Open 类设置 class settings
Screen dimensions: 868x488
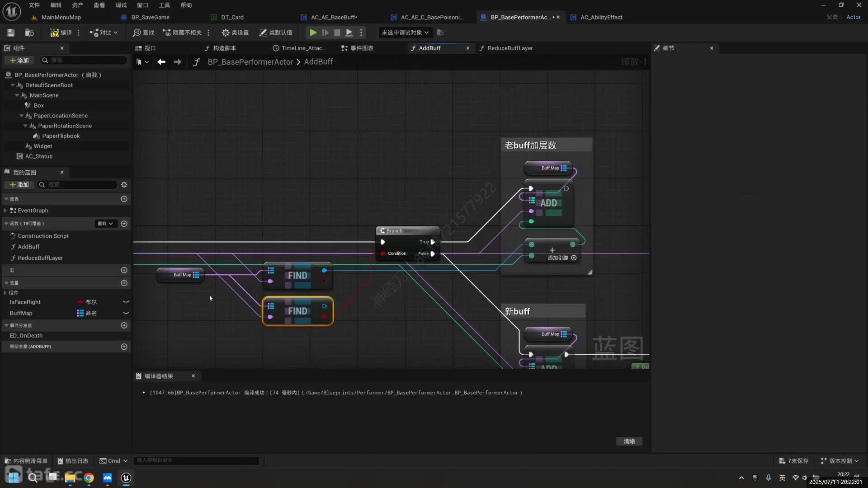tap(235, 33)
